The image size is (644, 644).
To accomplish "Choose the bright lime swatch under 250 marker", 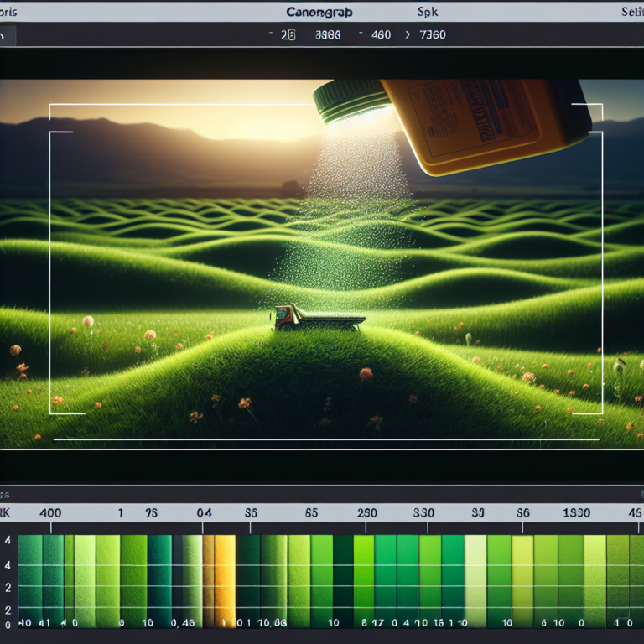I will coord(363,581).
